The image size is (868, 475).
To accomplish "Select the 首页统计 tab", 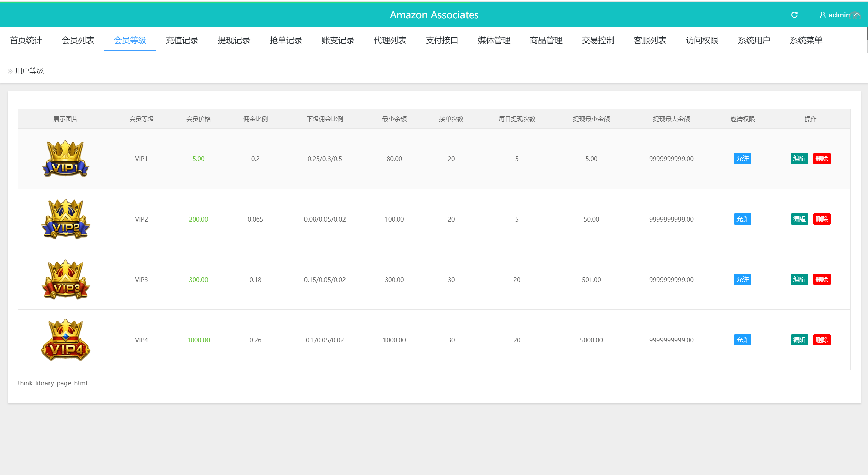I will [26, 40].
